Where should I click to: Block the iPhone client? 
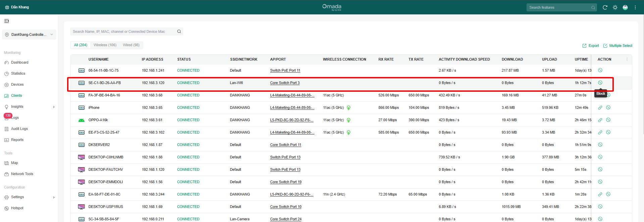[x=608, y=107]
